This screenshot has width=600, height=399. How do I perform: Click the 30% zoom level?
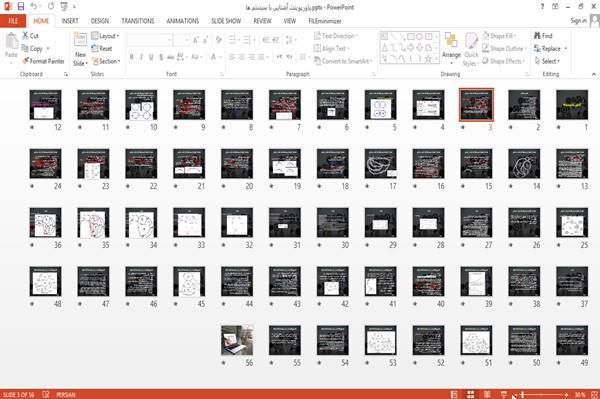(580, 394)
